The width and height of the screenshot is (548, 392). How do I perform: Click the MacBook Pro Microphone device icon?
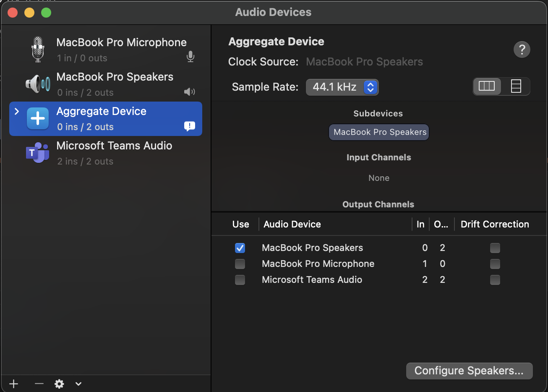(38, 50)
